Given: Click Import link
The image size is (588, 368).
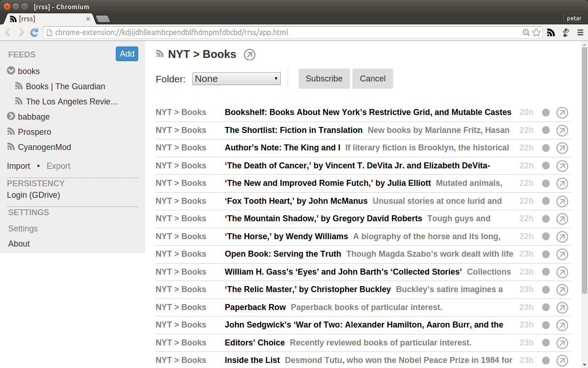Looking at the screenshot, I should (x=18, y=166).
